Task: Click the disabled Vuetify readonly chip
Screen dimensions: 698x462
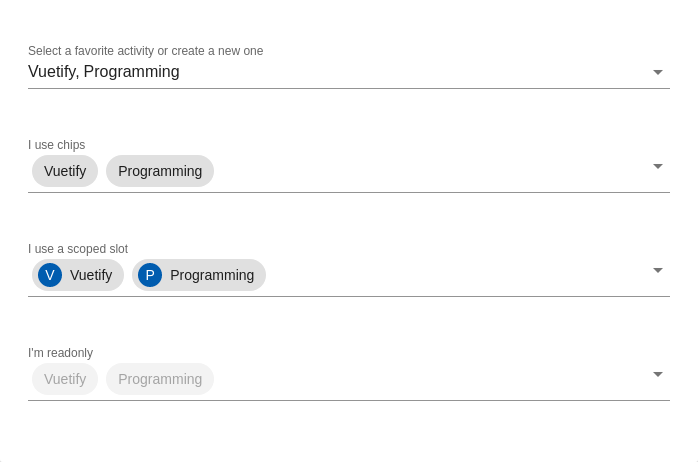Action: click(65, 379)
